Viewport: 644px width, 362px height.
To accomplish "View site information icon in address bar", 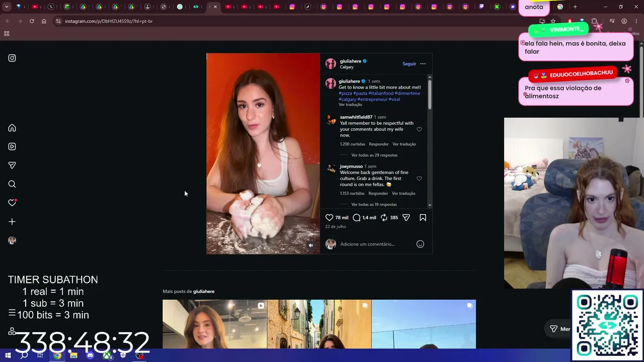I will click(x=58, y=21).
